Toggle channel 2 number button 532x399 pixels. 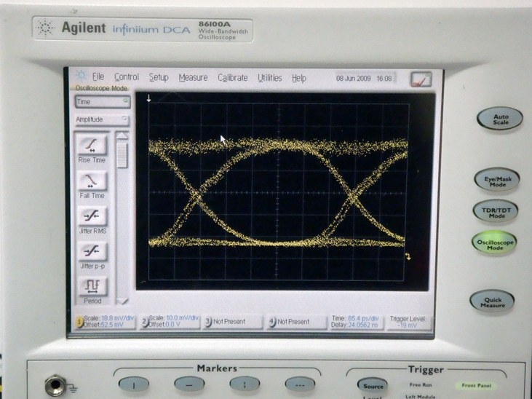[145, 322]
